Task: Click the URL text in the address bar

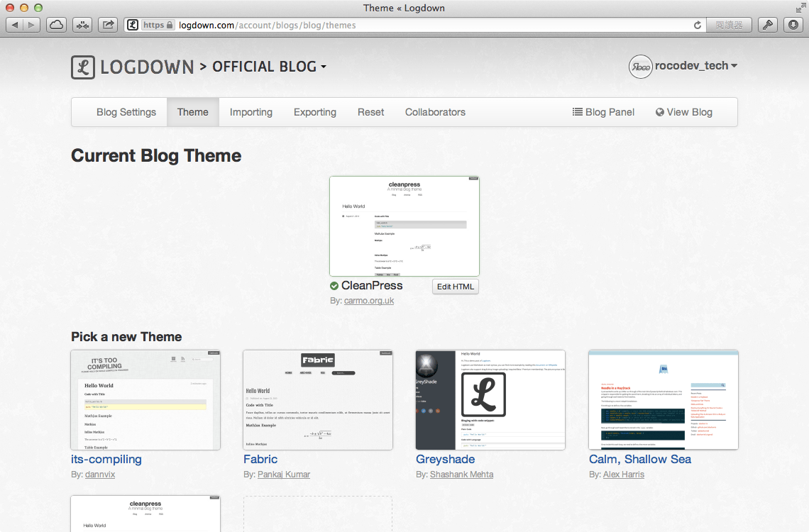Action: [268, 26]
